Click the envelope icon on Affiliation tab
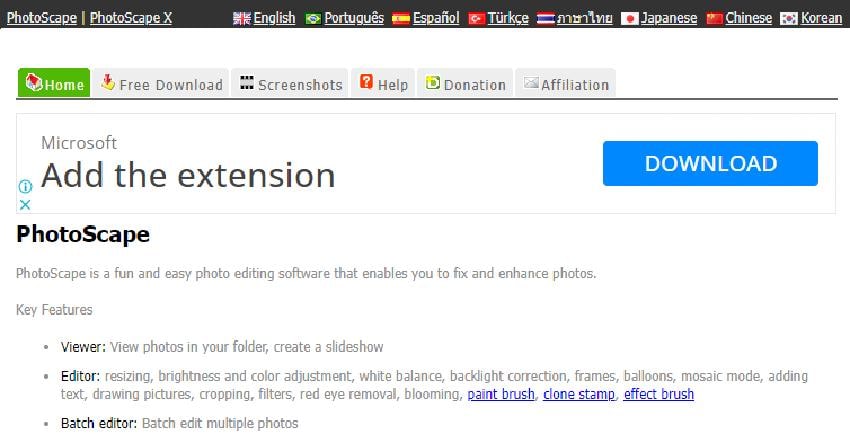Image resolution: width=850 pixels, height=434 pixels. (531, 82)
